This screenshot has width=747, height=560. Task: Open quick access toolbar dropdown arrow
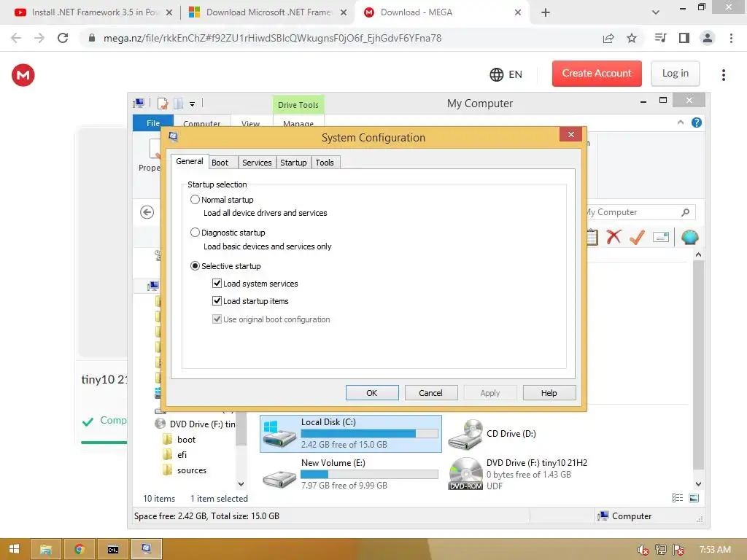[192, 104]
